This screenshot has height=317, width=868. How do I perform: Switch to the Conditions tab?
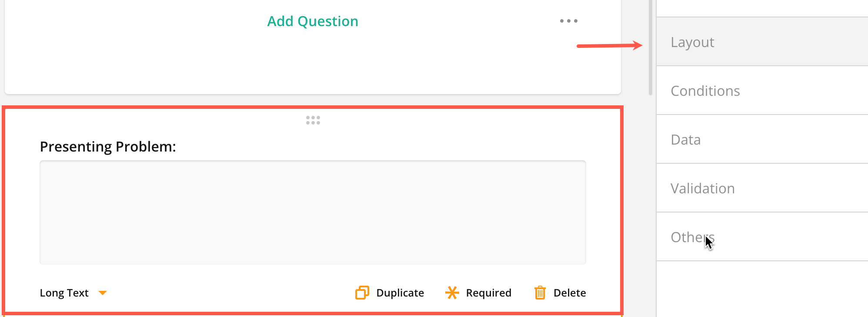pyautogui.click(x=705, y=91)
